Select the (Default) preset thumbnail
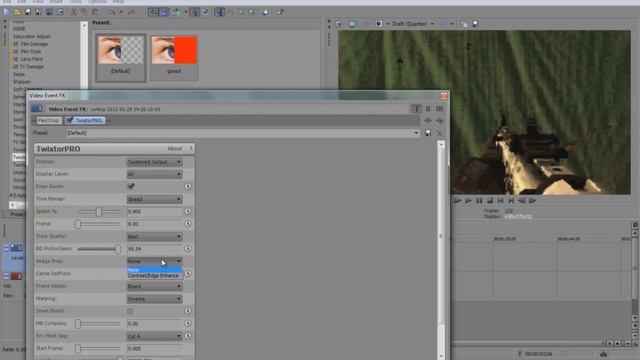The height and width of the screenshot is (360, 640). point(120,58)
